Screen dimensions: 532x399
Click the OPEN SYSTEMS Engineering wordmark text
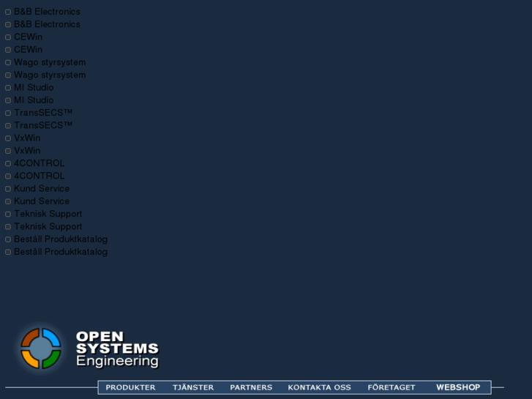pyautogui.click(x=117, y=349)
